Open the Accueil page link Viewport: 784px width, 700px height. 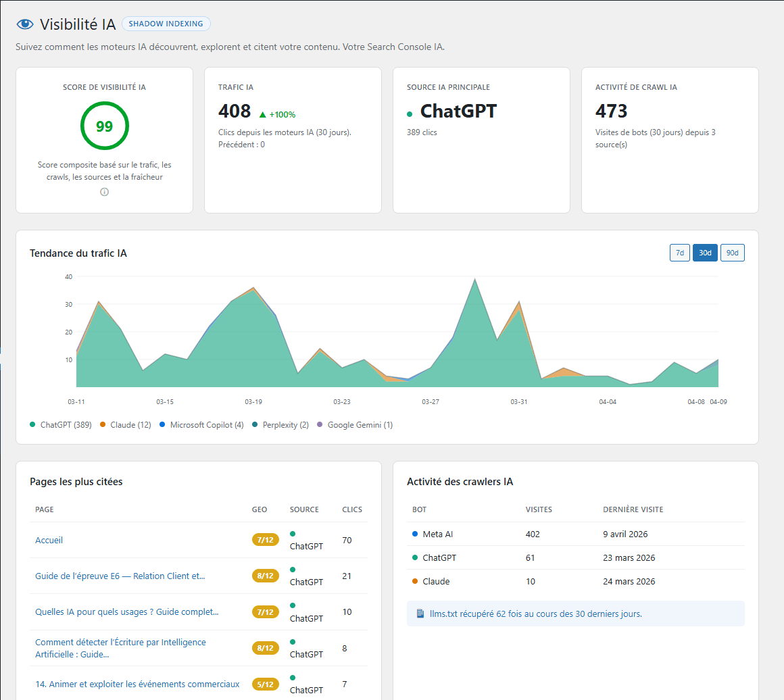tap(49, 540)
